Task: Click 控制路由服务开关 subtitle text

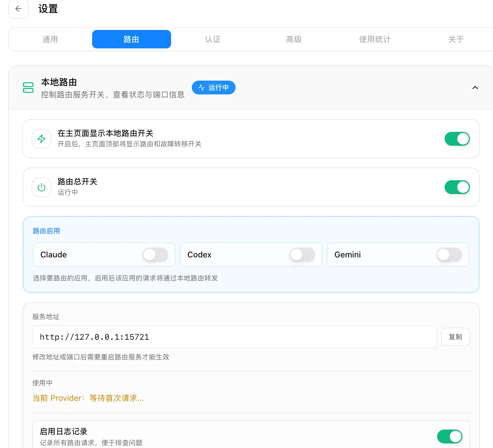Action: coord(113,95)
